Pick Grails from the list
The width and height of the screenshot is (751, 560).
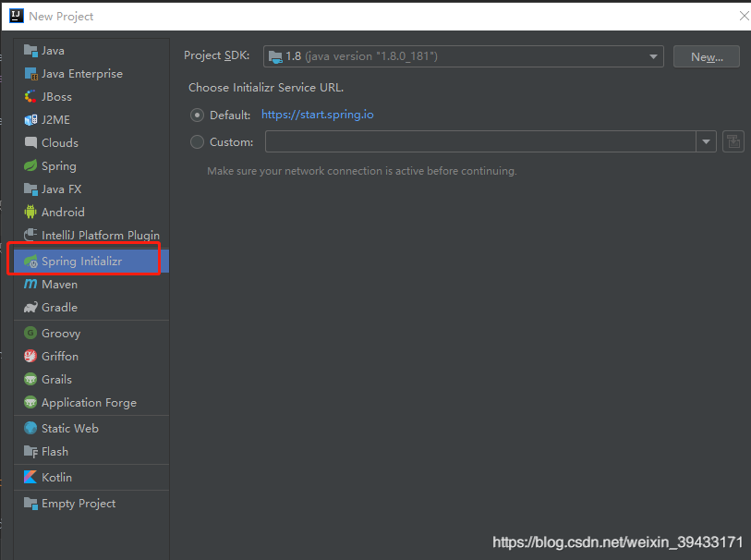coord(91,380)
